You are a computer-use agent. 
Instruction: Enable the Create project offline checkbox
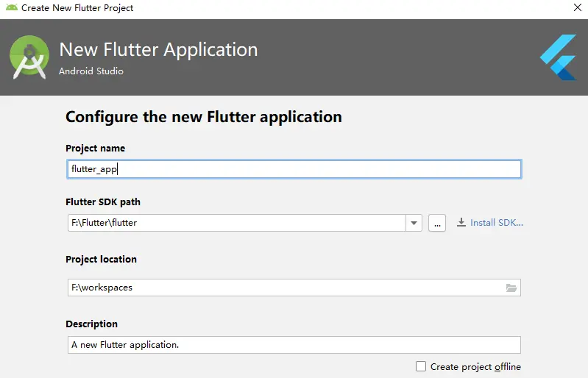pyautogui.click(x=421, y=366)
